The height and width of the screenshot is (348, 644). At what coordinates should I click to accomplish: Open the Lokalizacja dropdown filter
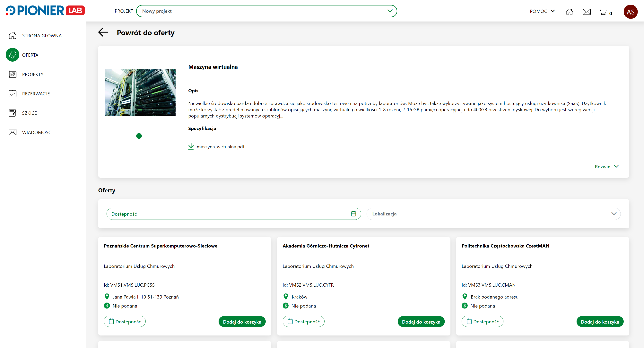coord(493,214)
